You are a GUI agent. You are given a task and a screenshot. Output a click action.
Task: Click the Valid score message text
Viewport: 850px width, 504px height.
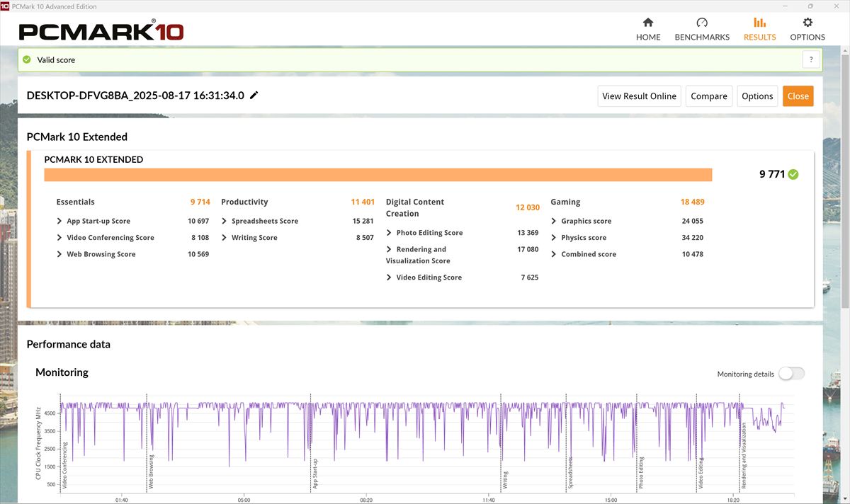(56, 60)
